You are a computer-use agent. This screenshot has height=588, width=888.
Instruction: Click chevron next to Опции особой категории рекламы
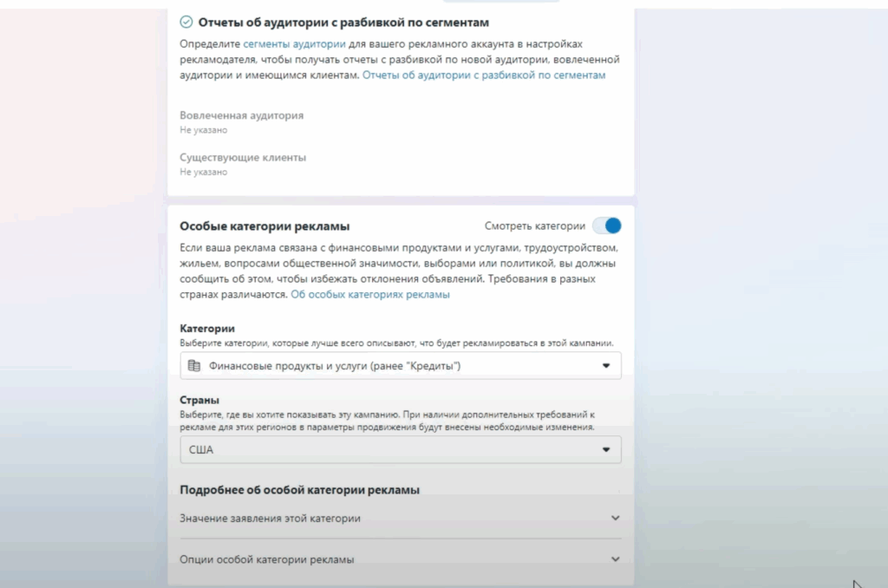tap(616, 559)
